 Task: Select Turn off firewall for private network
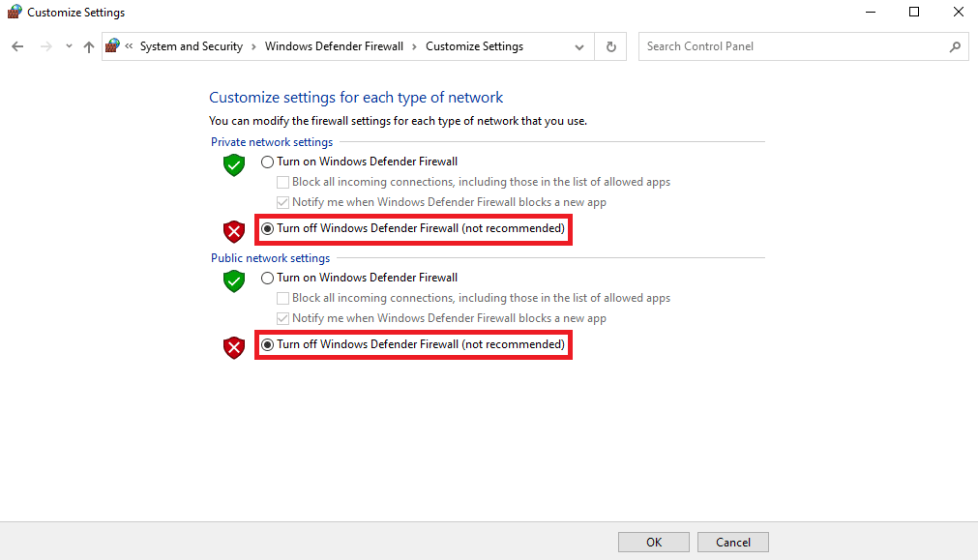click(413, 229)
